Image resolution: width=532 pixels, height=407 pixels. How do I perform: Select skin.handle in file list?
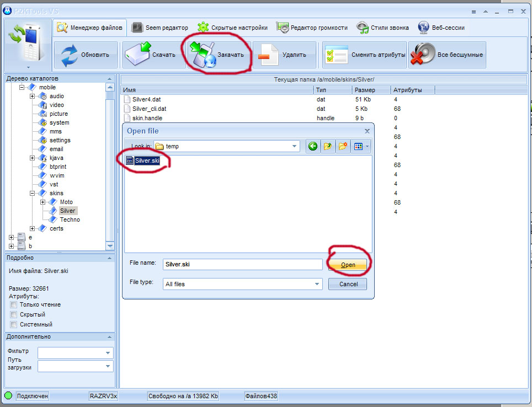coord(147,118)
